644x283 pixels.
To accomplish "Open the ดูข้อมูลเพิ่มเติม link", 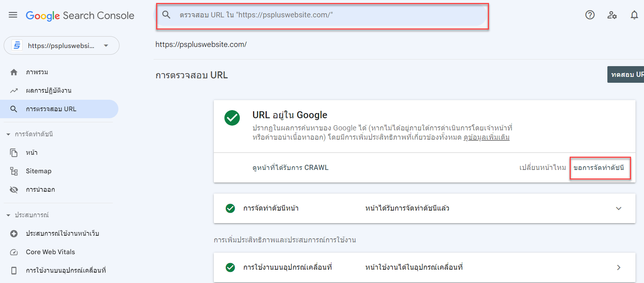I will pos(486,137).
